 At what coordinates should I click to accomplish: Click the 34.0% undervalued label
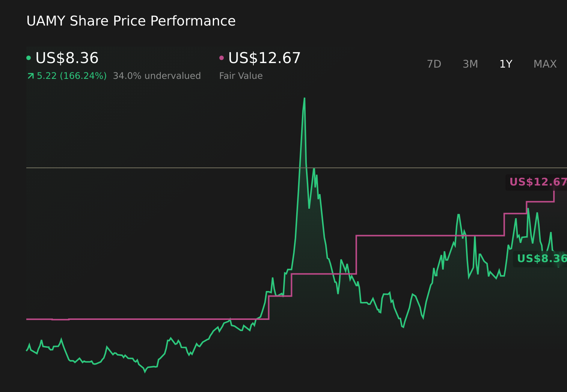157,76
